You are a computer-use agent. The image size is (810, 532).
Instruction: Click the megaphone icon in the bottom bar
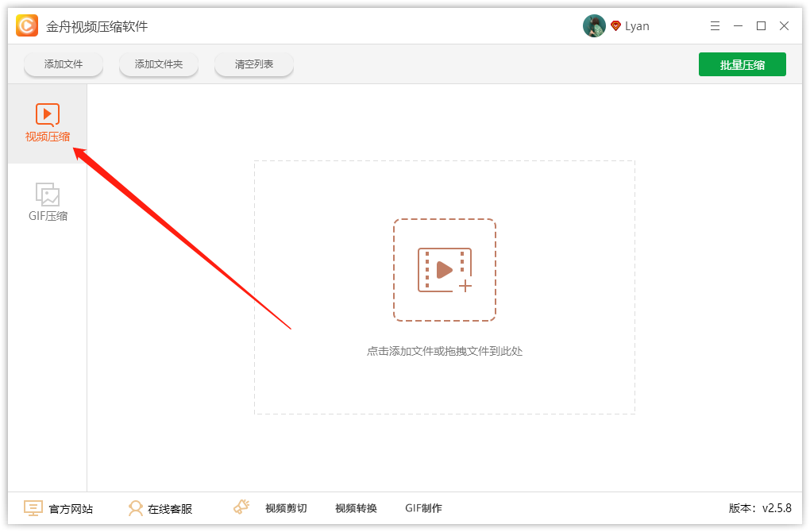point(241,507)
